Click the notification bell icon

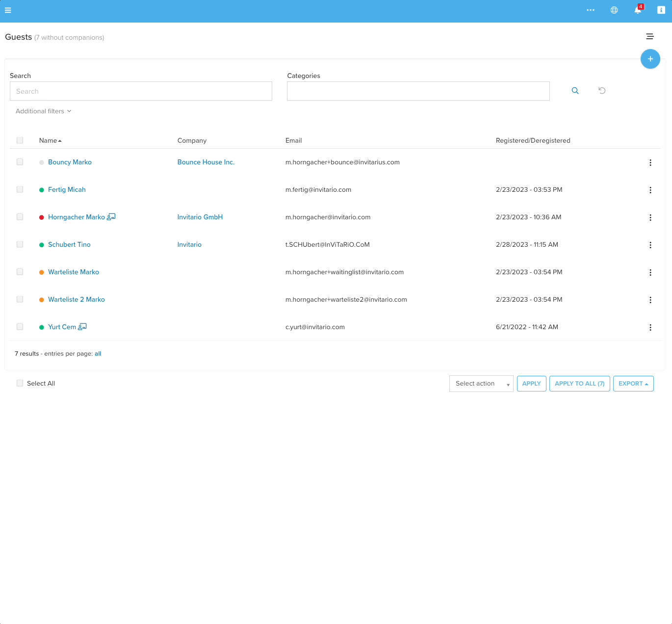click(637, 10)
